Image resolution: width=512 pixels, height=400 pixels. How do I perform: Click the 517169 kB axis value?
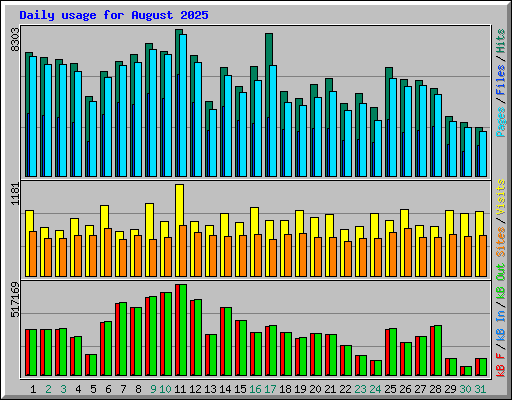click(15, 300)
